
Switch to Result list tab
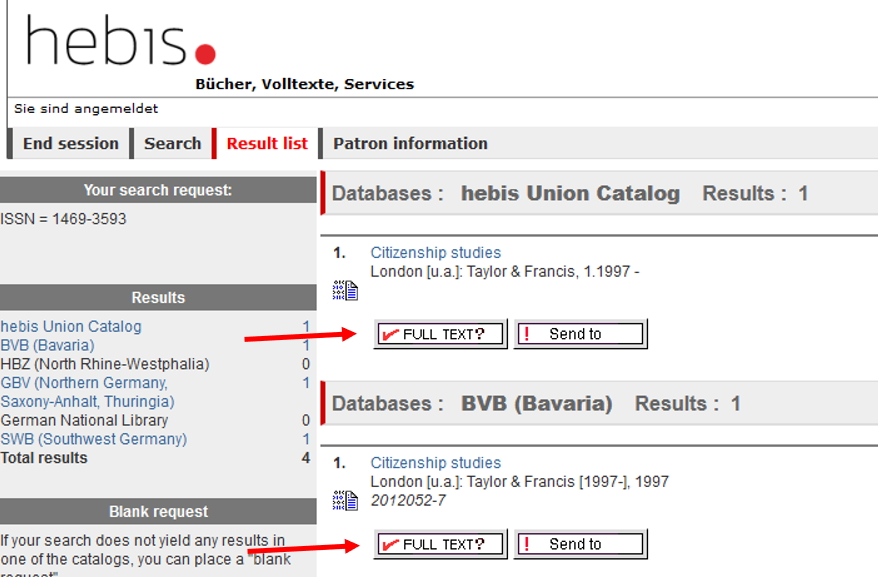tap(267, 143)
